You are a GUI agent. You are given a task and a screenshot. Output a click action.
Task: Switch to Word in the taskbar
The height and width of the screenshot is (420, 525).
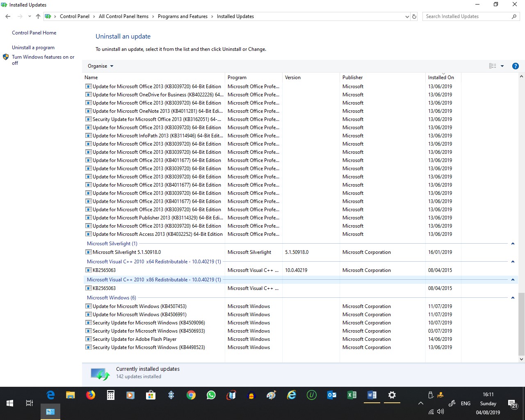coord(372,395)
